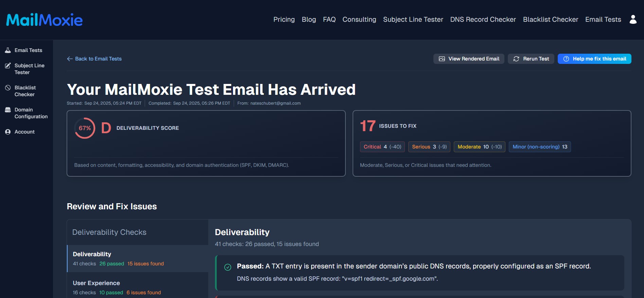The height and width of the screenshot is (298, 644).
Task: Click the ban icon beside Blacklist Checker
Action: coord(8,88)
